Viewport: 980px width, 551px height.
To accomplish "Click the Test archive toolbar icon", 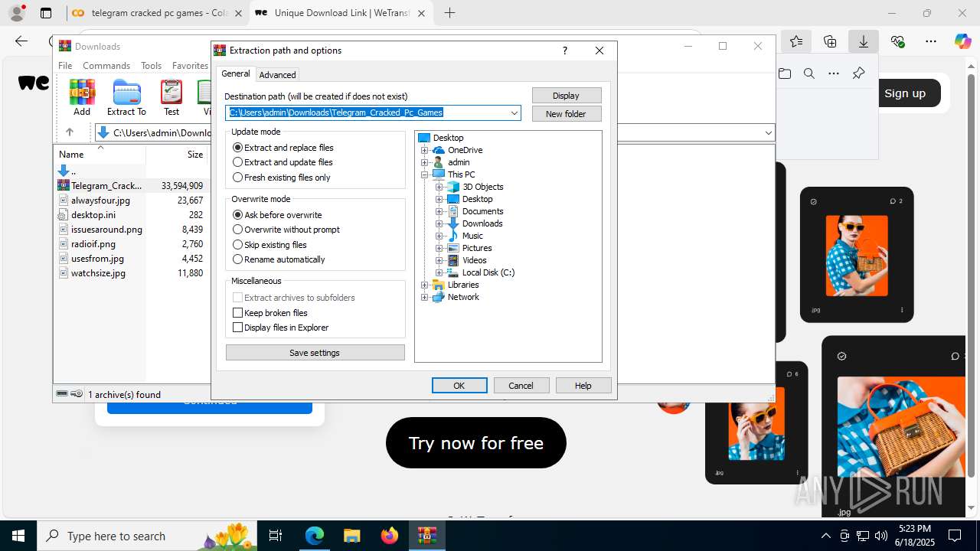I will 171,97.
